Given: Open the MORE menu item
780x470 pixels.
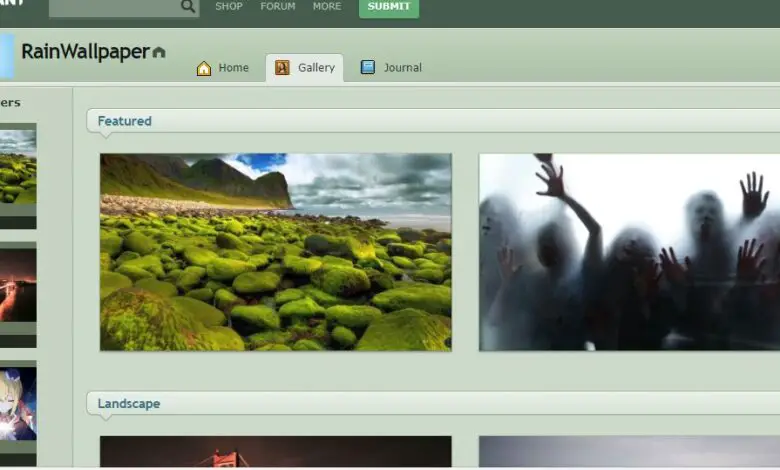Looking at the screenshot, I should point(327,6).
